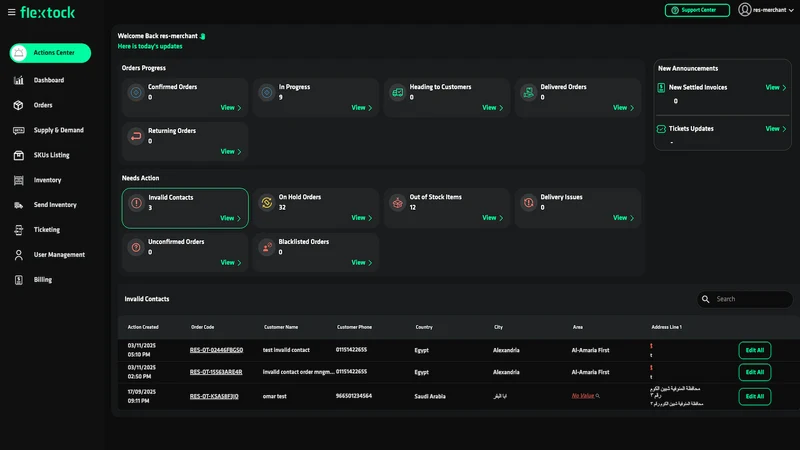The height and width of the screenshot is (450, 800).
Task: Click the Tickets Updates icon
Action: [661, 129]
